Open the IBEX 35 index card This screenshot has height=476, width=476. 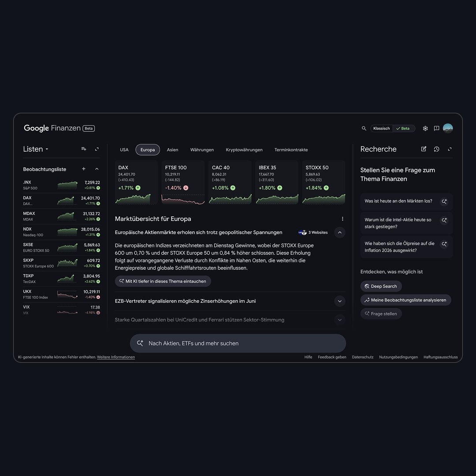(277, 183)
